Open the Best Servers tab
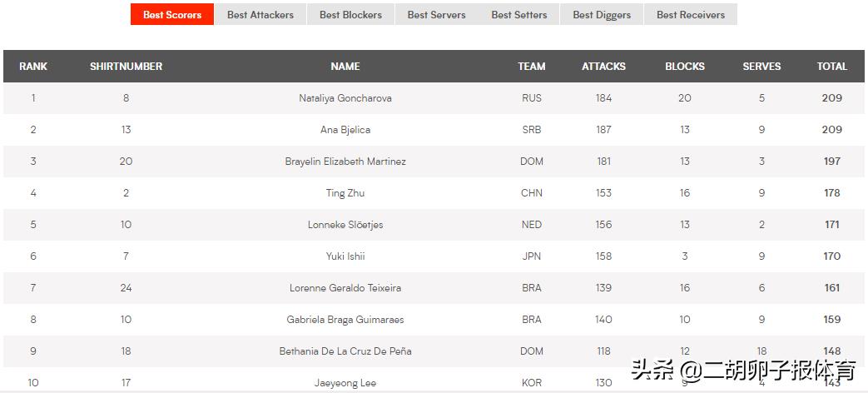 point(436,14)
